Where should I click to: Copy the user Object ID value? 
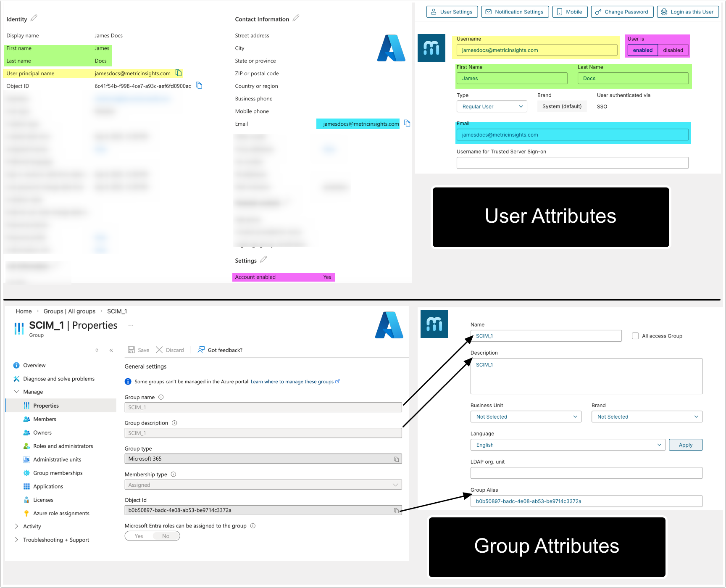tap(199, 85)
